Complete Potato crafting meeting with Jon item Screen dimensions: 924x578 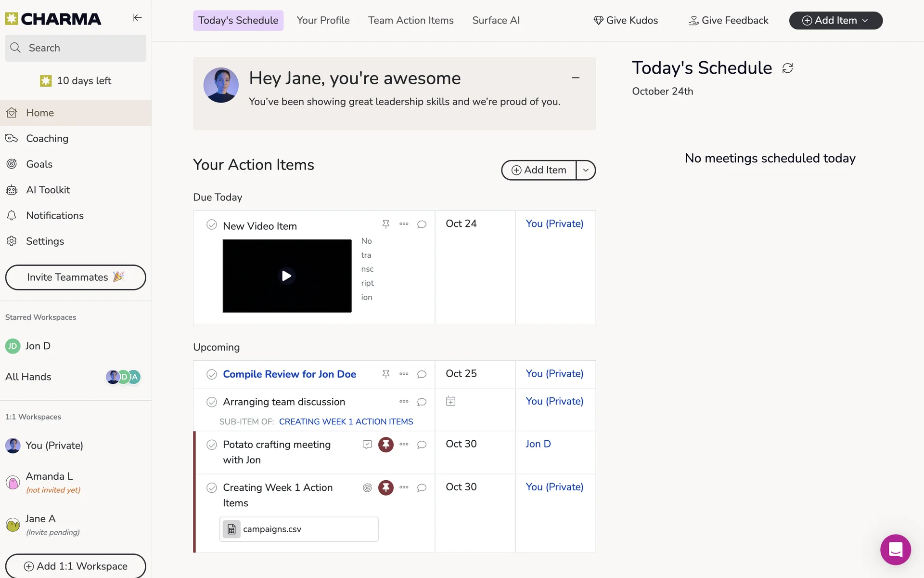(211, 445)
